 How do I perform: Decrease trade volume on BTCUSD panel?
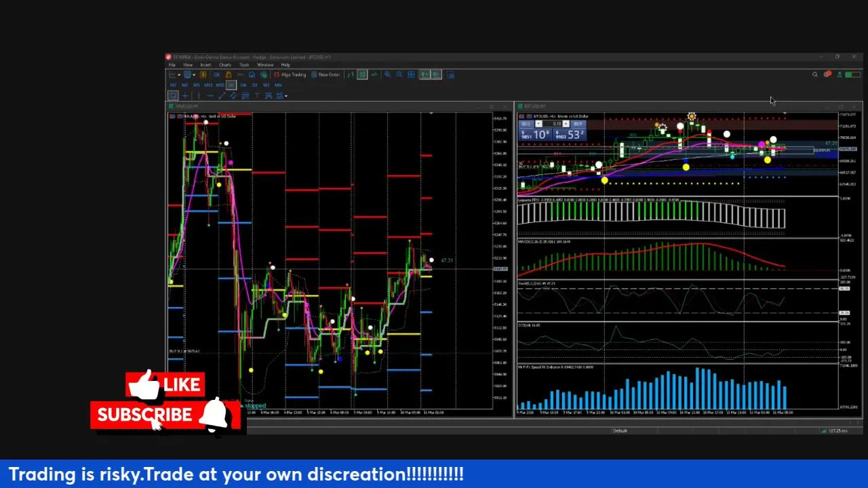(x=538, y=124)
